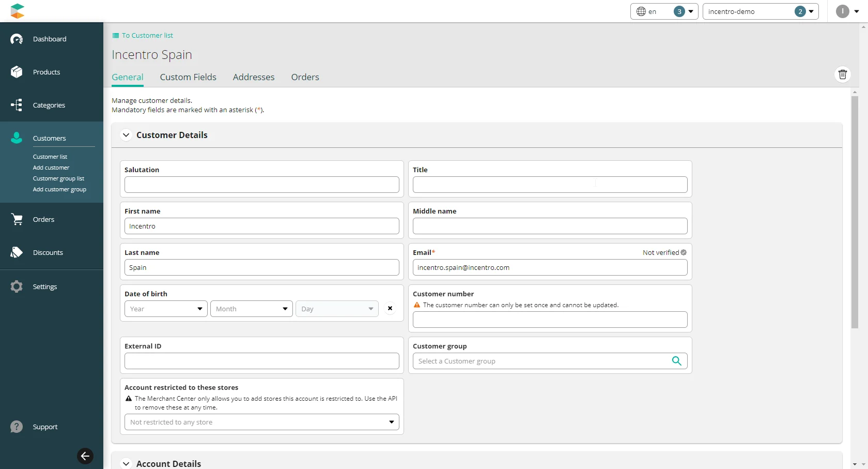Open the Categories tree icon
868x469 pixels.
click(17, 105)
